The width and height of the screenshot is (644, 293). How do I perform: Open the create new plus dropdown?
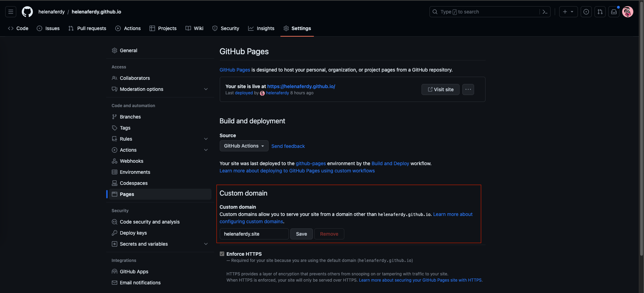pyautogui.click(x=568, y=12)
